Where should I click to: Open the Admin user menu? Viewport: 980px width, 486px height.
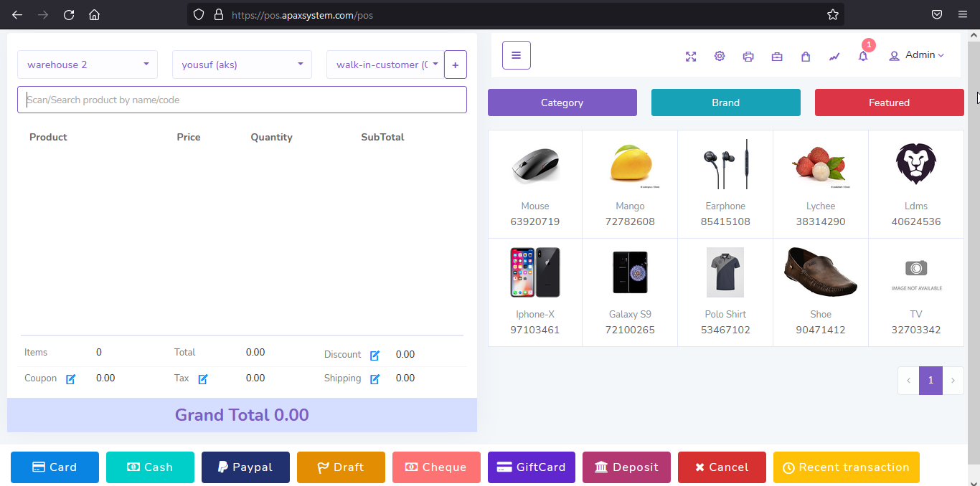tap(916, 55)
